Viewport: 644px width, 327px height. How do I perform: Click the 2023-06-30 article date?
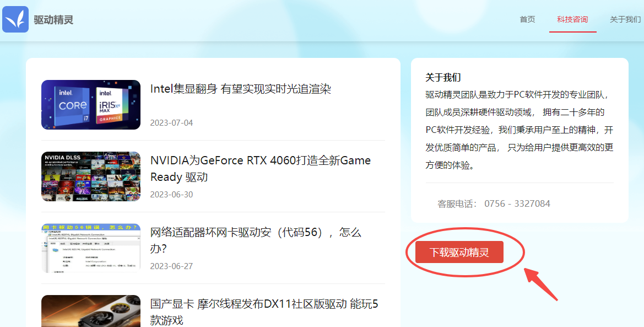171,194
